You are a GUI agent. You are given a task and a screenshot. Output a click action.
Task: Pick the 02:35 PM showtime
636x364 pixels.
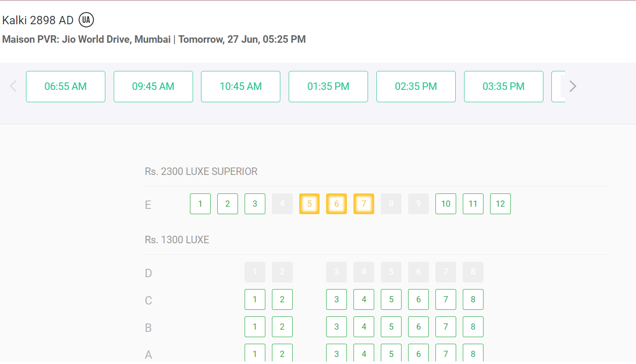[416, 86]
